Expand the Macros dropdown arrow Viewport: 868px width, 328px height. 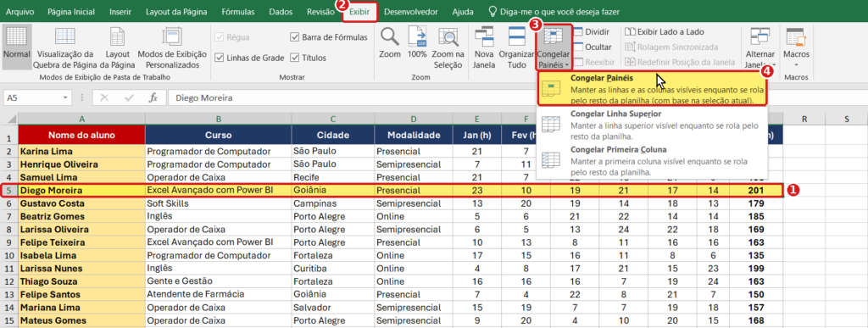[x=796, y=64]
